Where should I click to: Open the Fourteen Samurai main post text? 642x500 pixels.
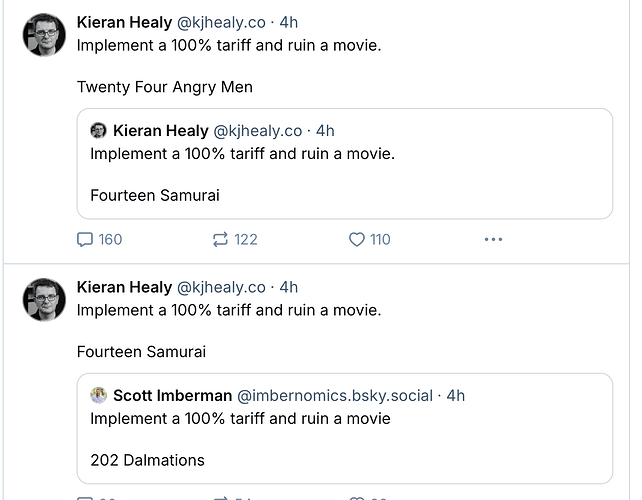(x=141, y=352)
